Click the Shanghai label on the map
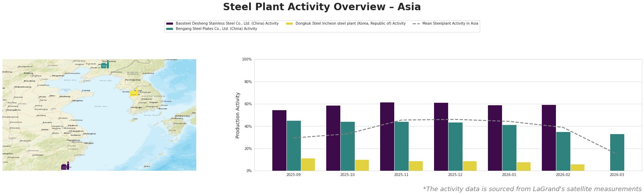This screenshot has width=644, height=195. click(89, 134)
